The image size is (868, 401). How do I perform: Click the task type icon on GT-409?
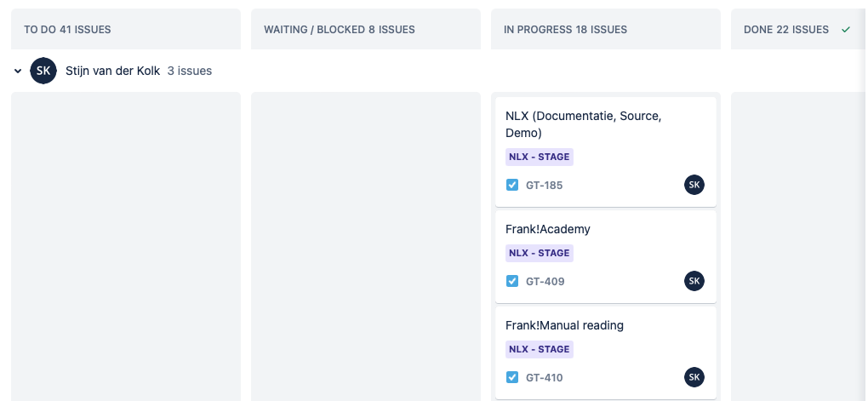click(512, 281)
